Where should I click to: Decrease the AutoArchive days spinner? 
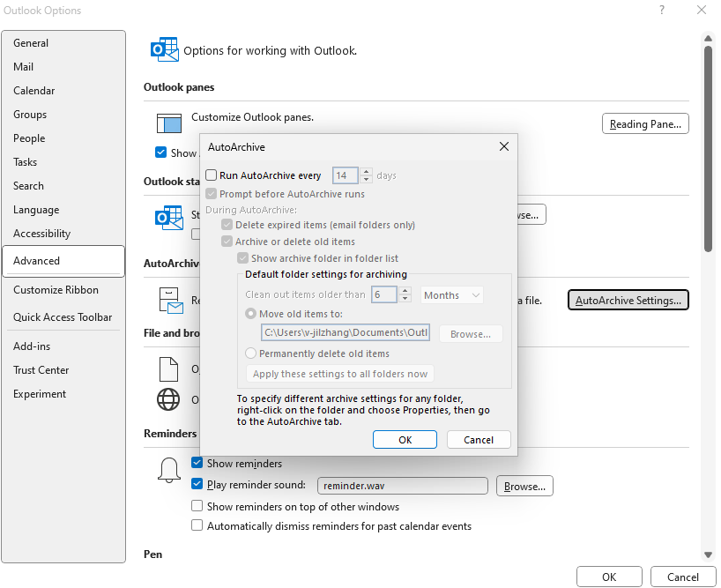click(x=366, y=179)
